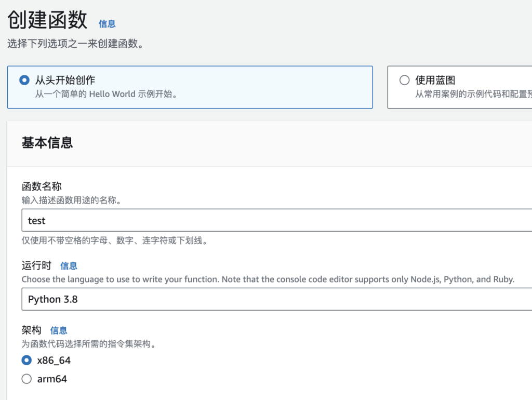Viewport: 532px width, 400px height.
Task: Open the 信息 link next to 运行时
Action: pos(69,266)
